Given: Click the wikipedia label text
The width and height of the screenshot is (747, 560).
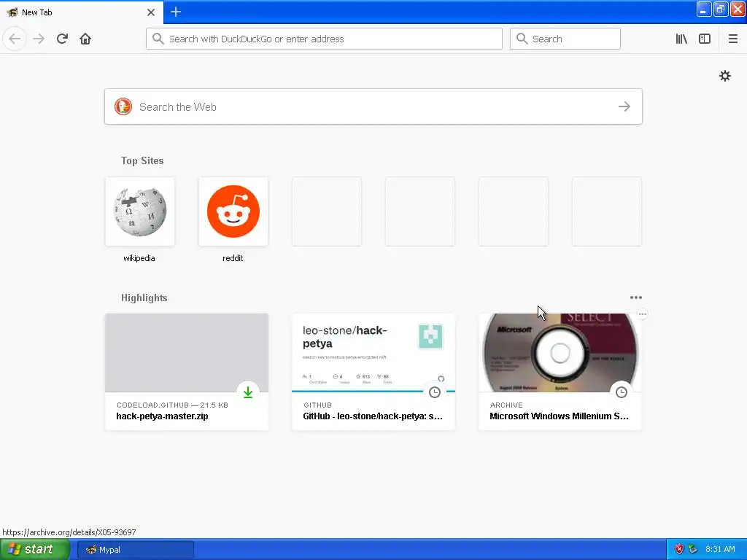Looking at the screenshot, I should (139, 258).
